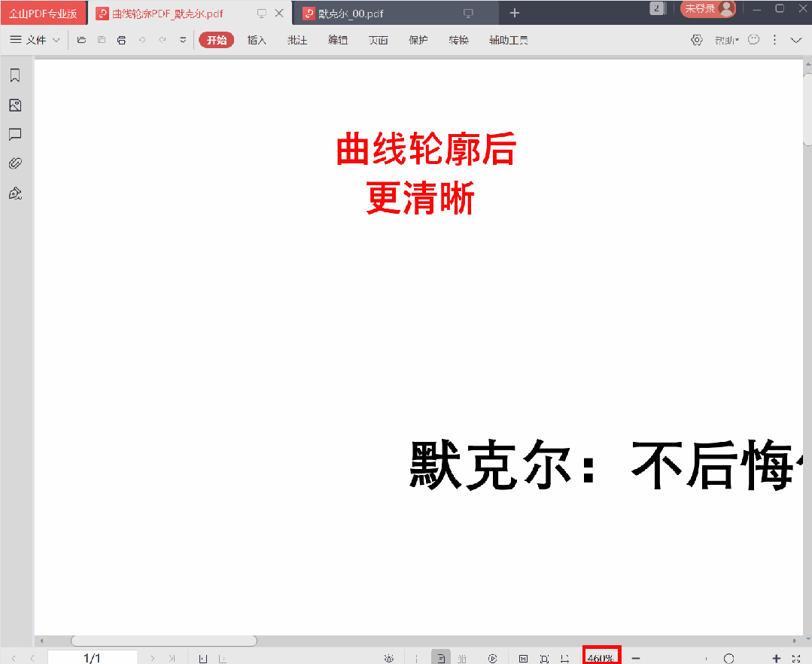Open the 转换 menu tab
The width and height of the screenshot is (812, 664).
(x=458, y=40)
